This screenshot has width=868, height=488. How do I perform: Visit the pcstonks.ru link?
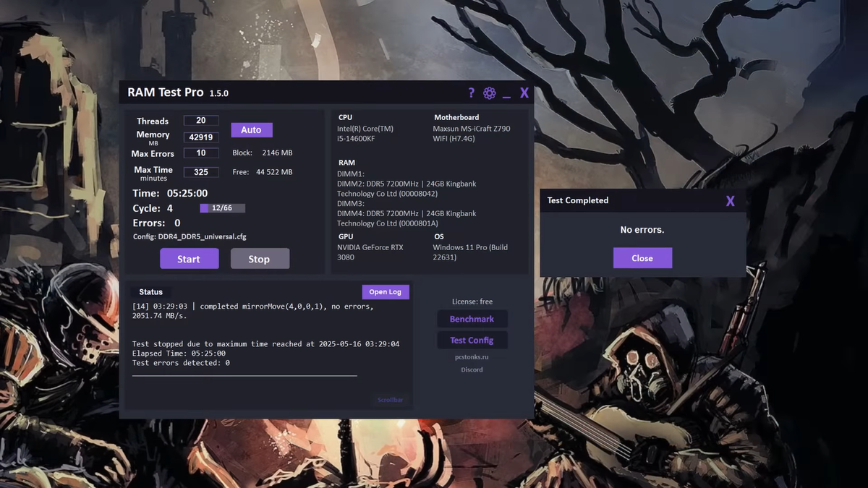pos(472,356)
